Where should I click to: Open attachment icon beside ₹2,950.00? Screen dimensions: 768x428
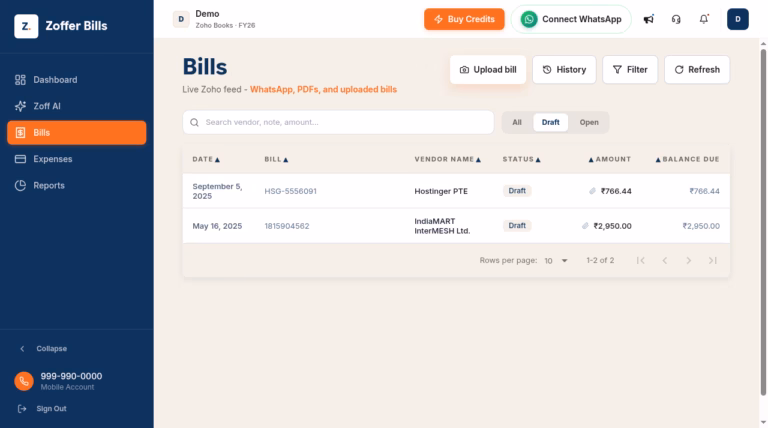click(585, 226)
